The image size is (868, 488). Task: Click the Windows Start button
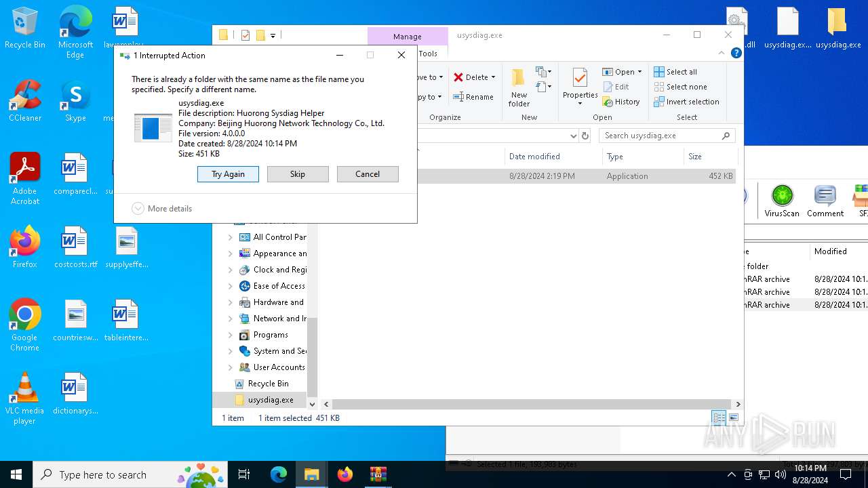pyautogui.click(x=16, y=474)
